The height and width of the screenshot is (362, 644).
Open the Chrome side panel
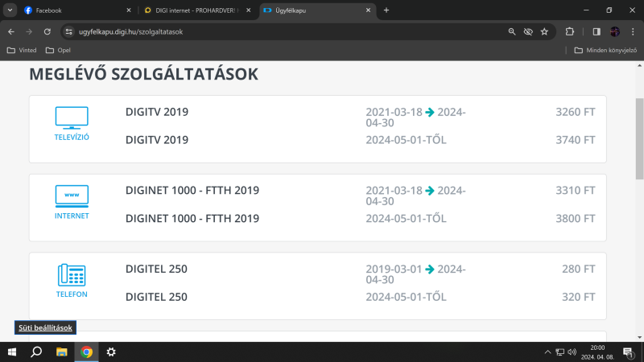click(597, 31)
